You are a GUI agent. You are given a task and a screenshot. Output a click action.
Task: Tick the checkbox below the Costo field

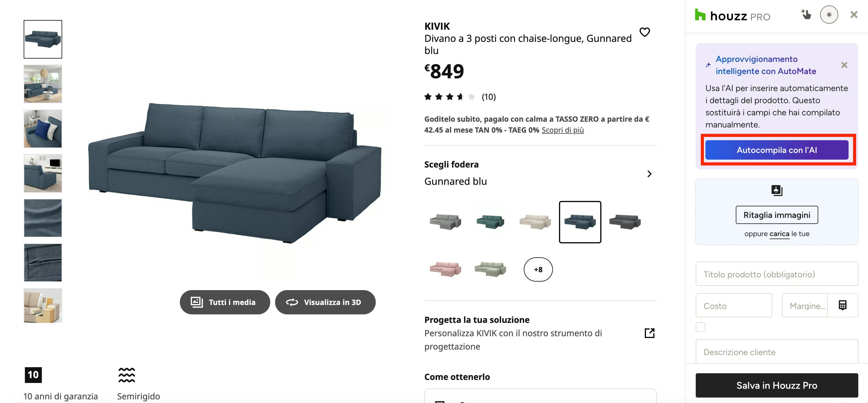point(701,327)
